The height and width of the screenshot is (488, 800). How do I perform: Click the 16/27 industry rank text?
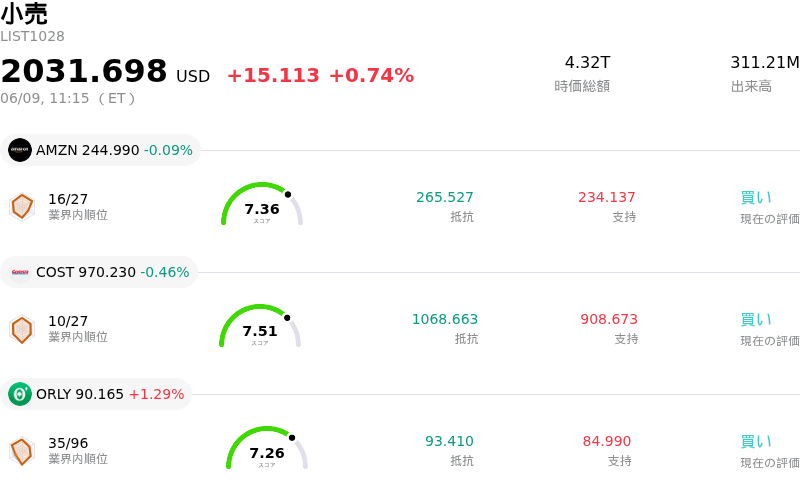pyautogui.click(x=68, y=199)
